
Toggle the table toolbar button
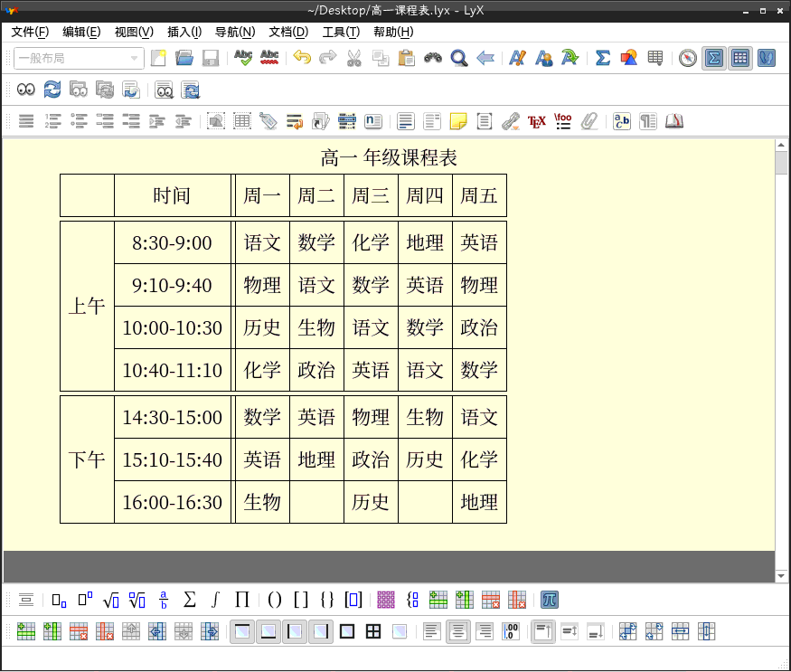tap(740, 59)
